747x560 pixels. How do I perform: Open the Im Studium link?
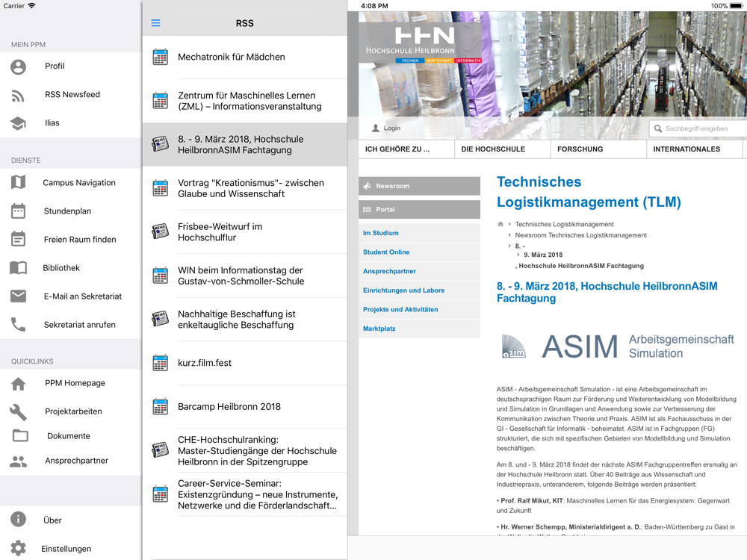coord(381,233)
